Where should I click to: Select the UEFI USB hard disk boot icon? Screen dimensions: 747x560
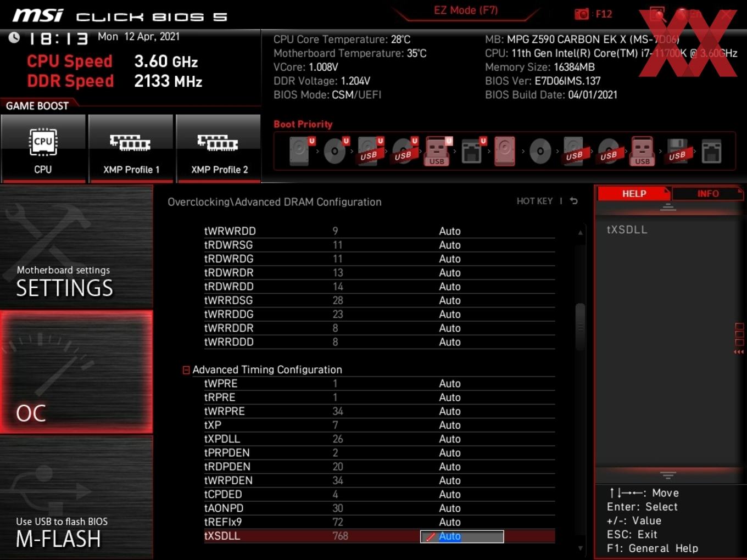point(370,151)
